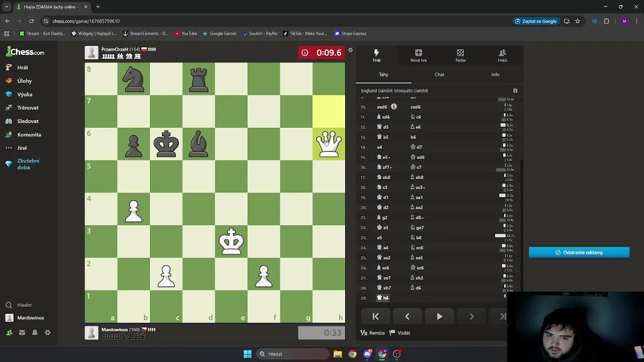
Task: Click the Zkušební doba diamond icon
Action: coord(9,164)
